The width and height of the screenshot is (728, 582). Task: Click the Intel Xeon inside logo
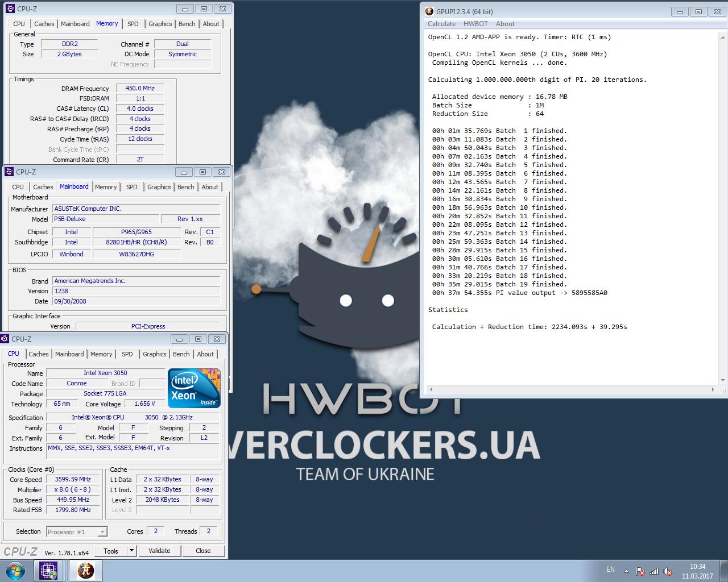coord(194,388)
